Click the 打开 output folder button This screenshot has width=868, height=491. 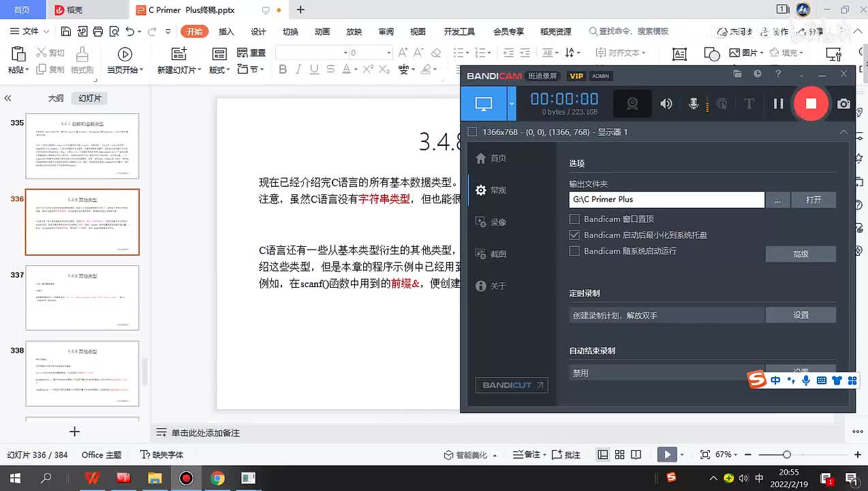point(813,199)
